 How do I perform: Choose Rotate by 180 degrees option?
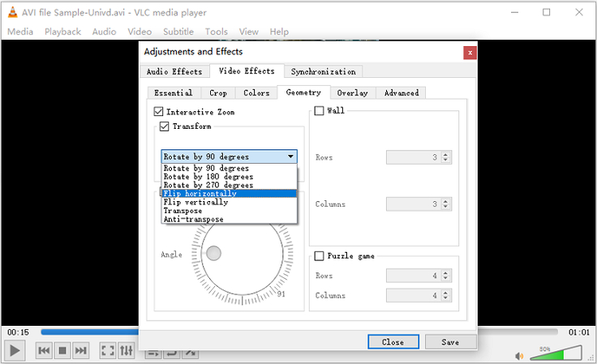coord(229,177)
